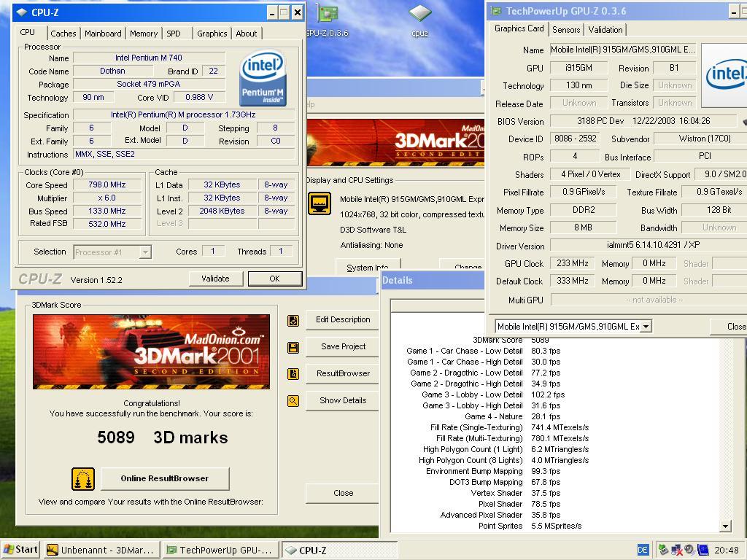Click the volume tray icon
This screenshot has width=747, height=560.
pyautogui.click(x=689, y=550)
